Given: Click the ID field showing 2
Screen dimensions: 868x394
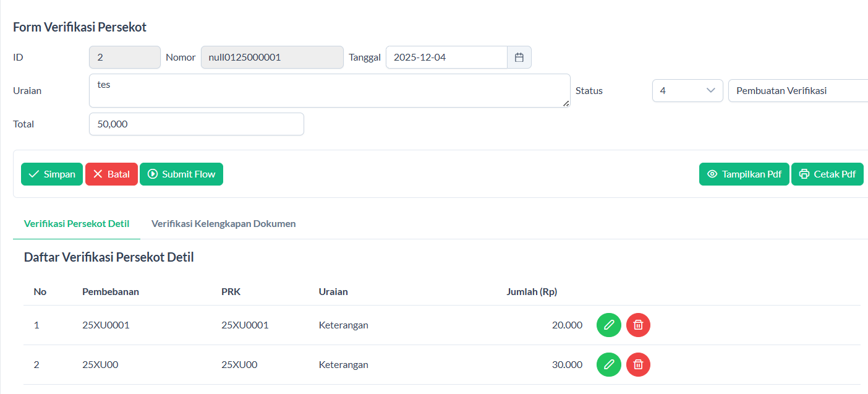Looking at the screenshot, I should [125, 58].
